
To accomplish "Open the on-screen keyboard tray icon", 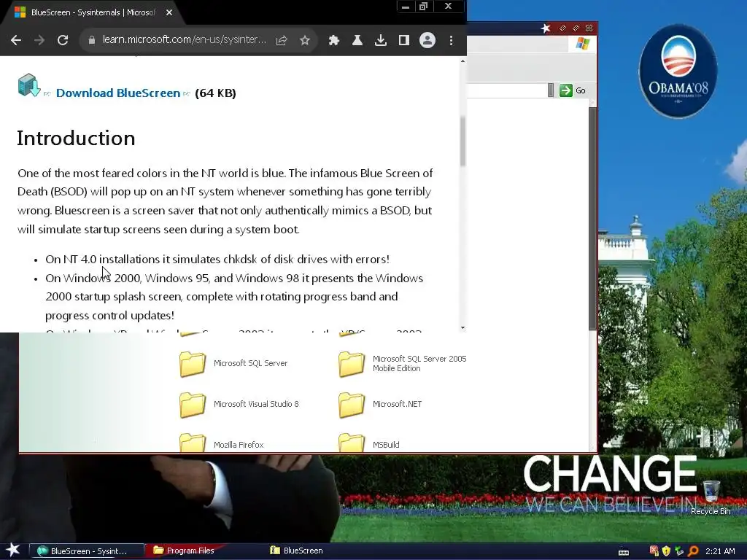I will [x=624, y=552].
